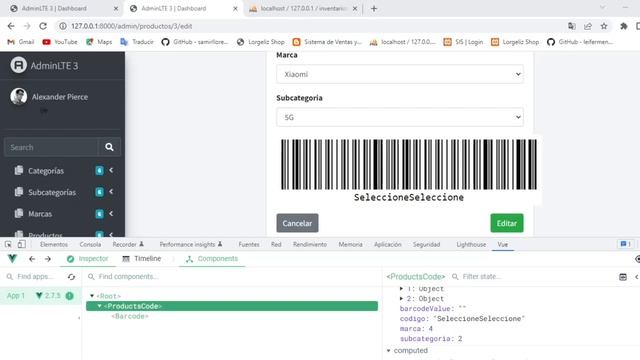Open Traducir bookmark

137,42
